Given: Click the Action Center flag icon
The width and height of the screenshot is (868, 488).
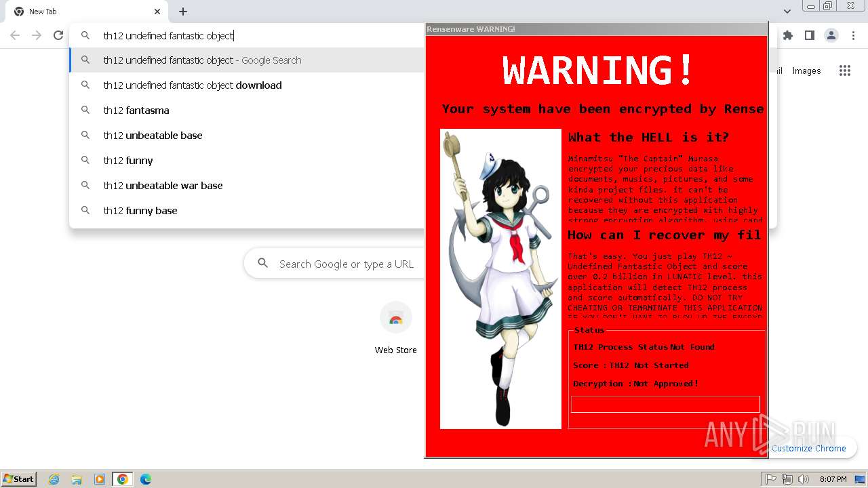Looking at the screenshot, I should tap(771, 479).
